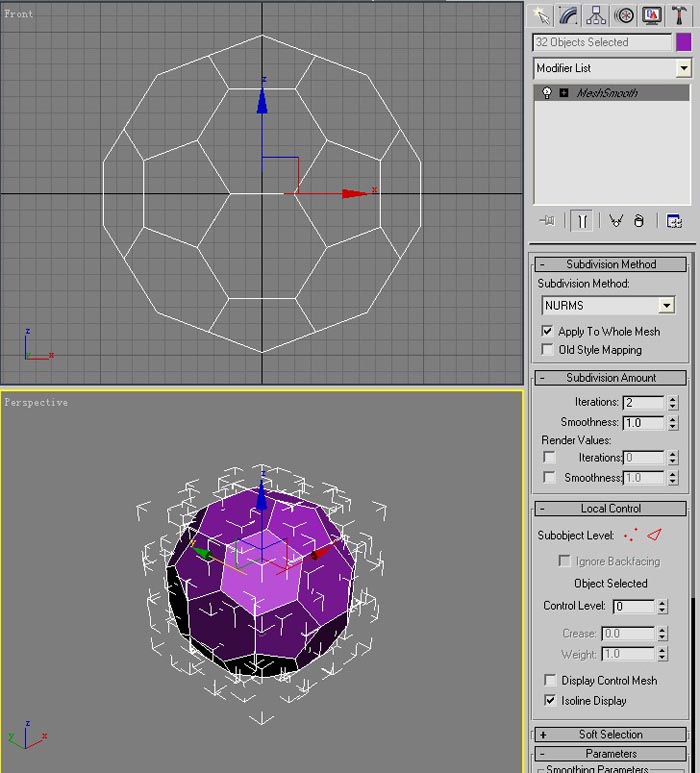Enable Display Control Mesh checkbox
The width and height of the screenshot is (700, 773).
(x=550, y=680)
